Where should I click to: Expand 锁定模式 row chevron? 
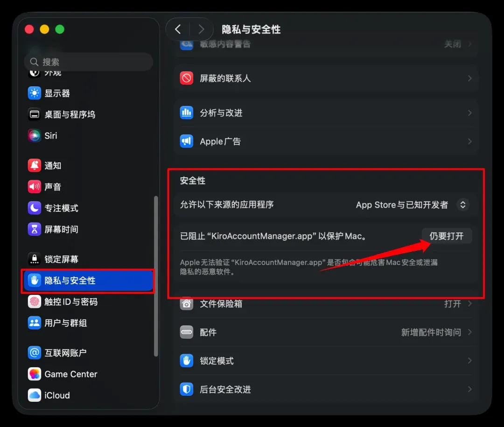(469, 361)
